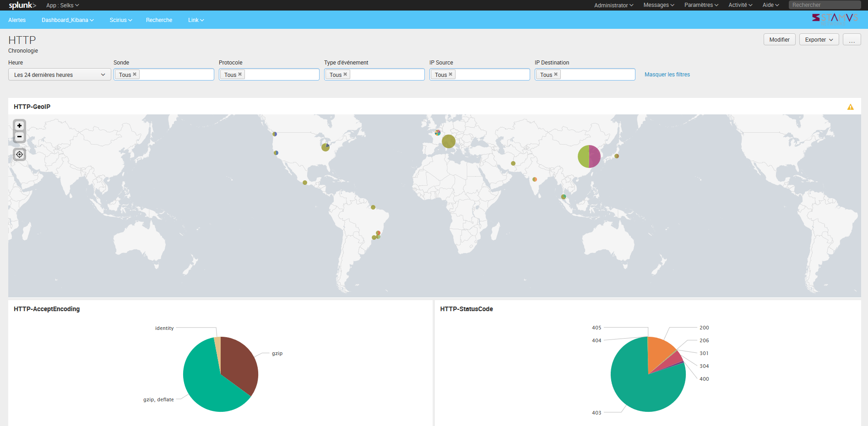Click the HTTP-GeoIP warning triangle icon
Viewport: 868px width, 426px height.
coord(850,107)
